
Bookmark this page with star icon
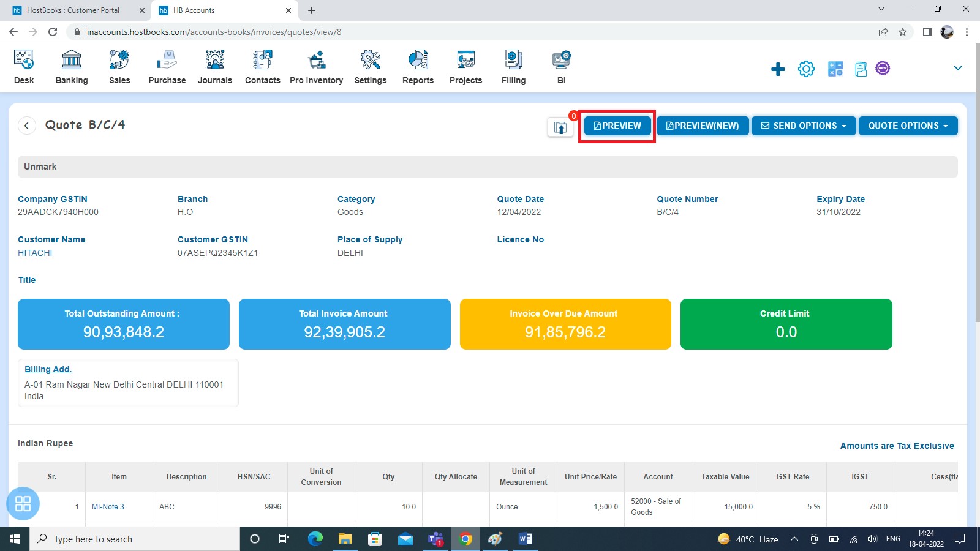click(903, 32)
